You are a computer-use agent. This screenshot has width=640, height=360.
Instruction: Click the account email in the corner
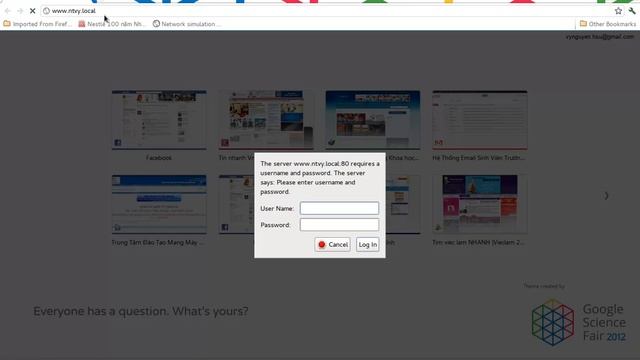(x=600, y=37)
